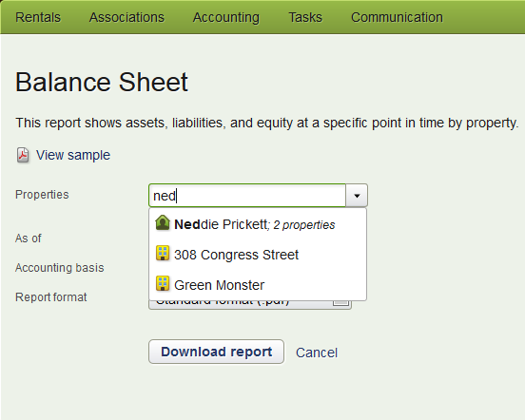525x420 pixels.
Task: Click the building icon next to Green Monster
Action: [163, 283]
